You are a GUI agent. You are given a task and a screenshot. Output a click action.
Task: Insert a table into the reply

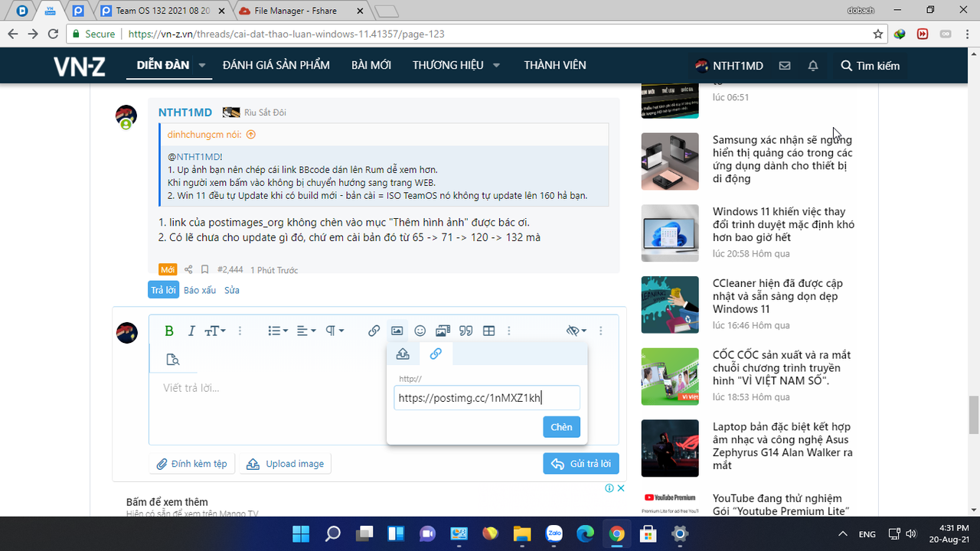pos(488,331)
